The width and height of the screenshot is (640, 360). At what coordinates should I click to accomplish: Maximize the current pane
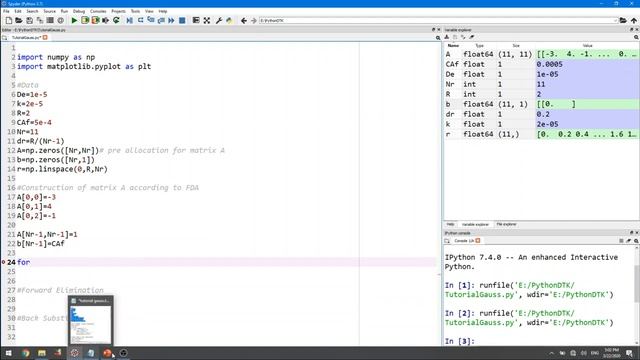[196, 20]
